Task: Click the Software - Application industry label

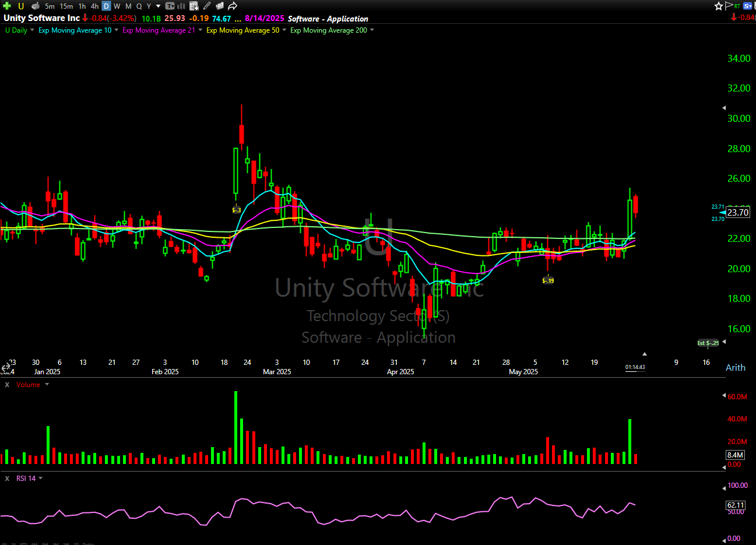Action: [328, 19]
